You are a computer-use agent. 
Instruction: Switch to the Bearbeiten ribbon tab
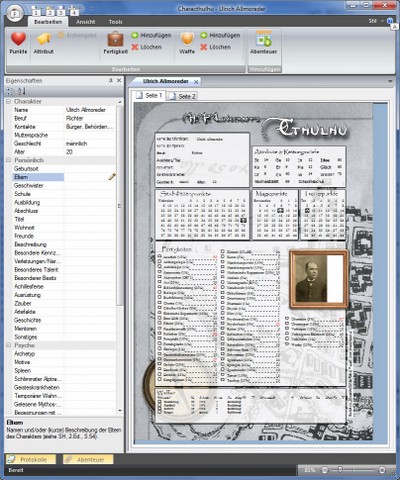pos(48,22)
